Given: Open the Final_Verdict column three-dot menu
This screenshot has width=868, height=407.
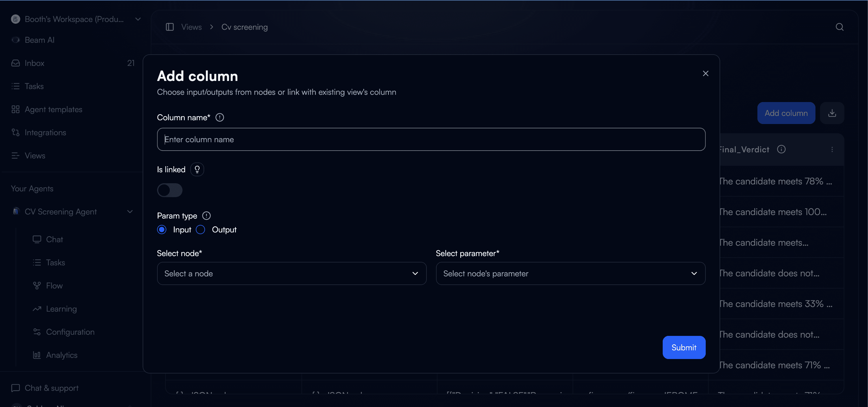Looking at the screenshot, I should click(832, 149).
